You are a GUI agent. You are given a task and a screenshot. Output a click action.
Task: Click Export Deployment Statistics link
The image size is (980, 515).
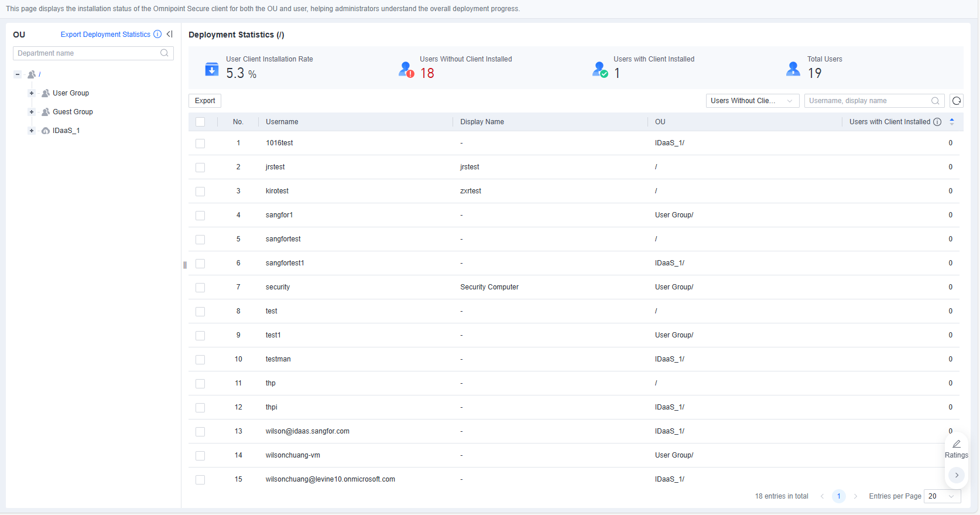(105, 35)
